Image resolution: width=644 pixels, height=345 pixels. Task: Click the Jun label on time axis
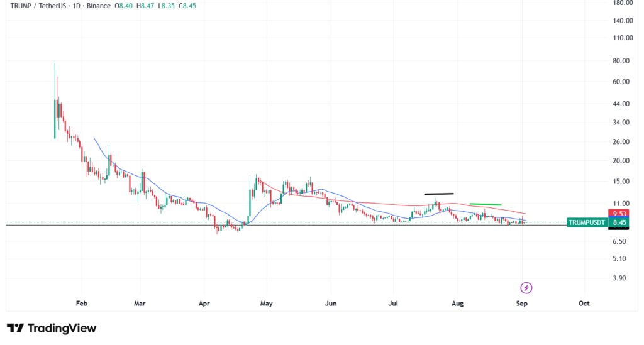(331, 304)
